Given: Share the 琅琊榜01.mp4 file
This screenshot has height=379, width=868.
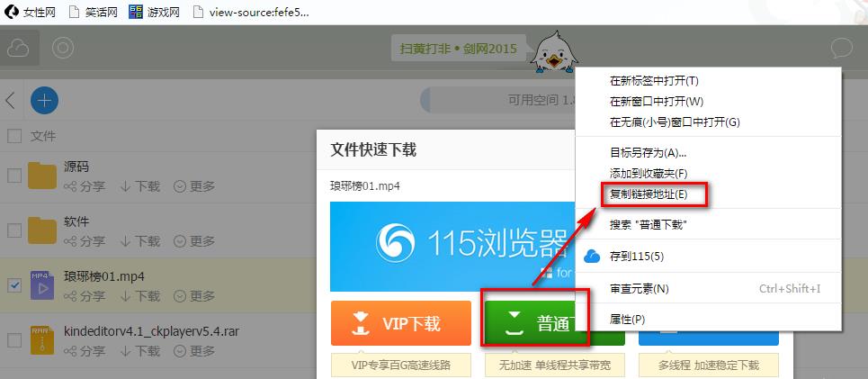Looking at the screenshot, I should pos(85,296).
